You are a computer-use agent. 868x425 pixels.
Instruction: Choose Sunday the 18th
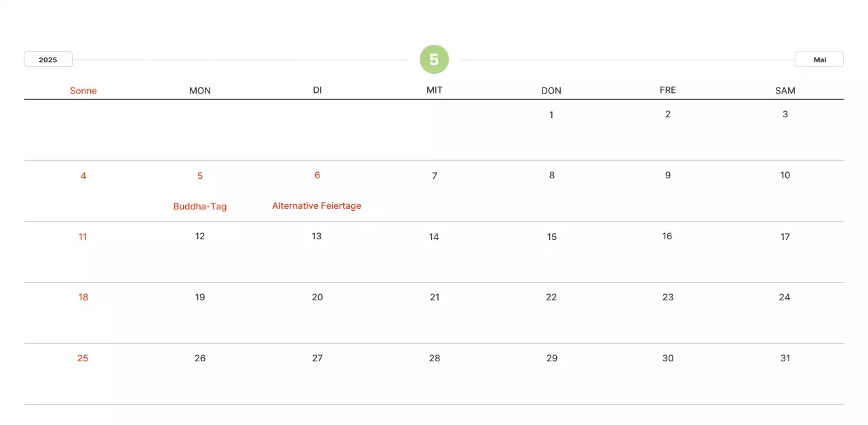[x=83, y=297]
